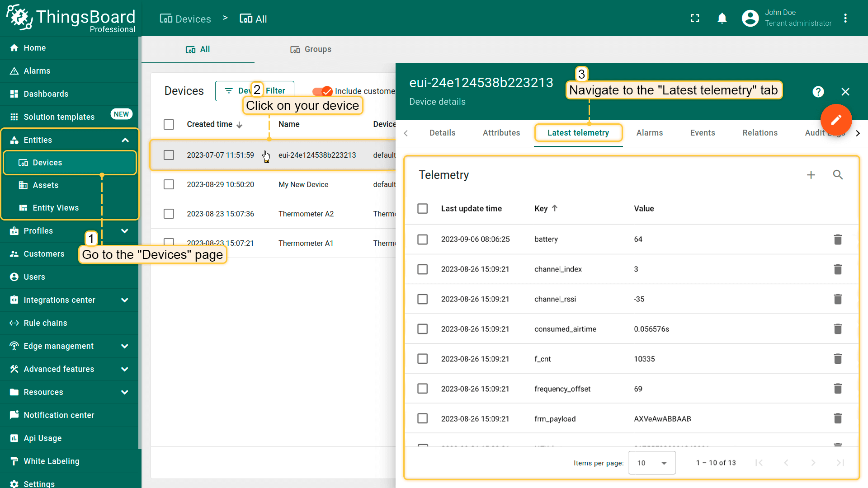
Task: Click the telemetry search magnifier icon
Action: pyautogui.click(x=838, y=174)
